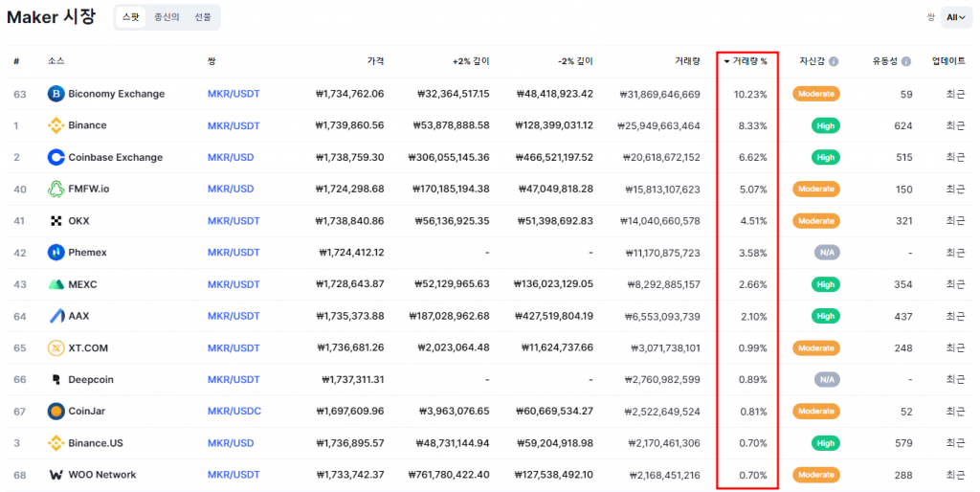Click N/A badge in Phemex row
The image size is (980, 492).
pos(827,253)
